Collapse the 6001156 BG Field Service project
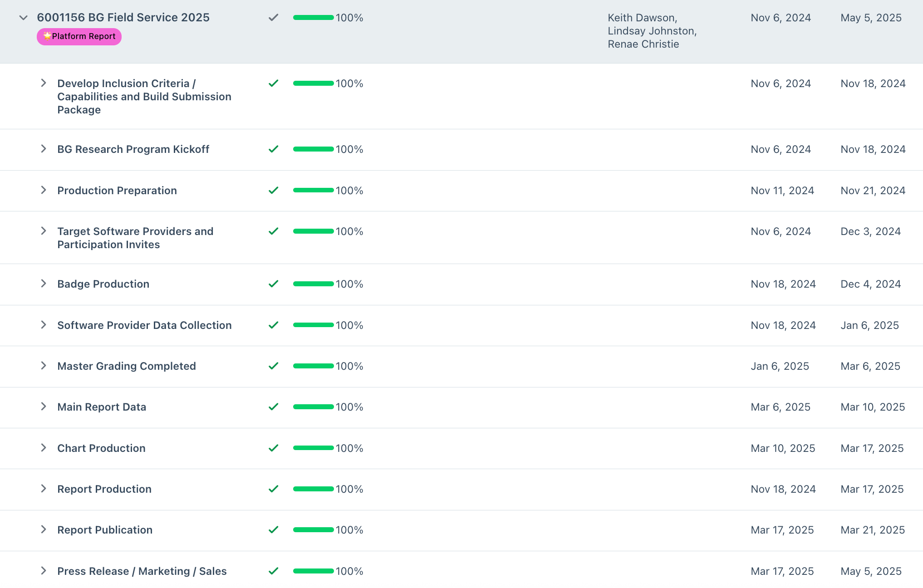Viewport: 923px width, 588px height. [23, 18]
